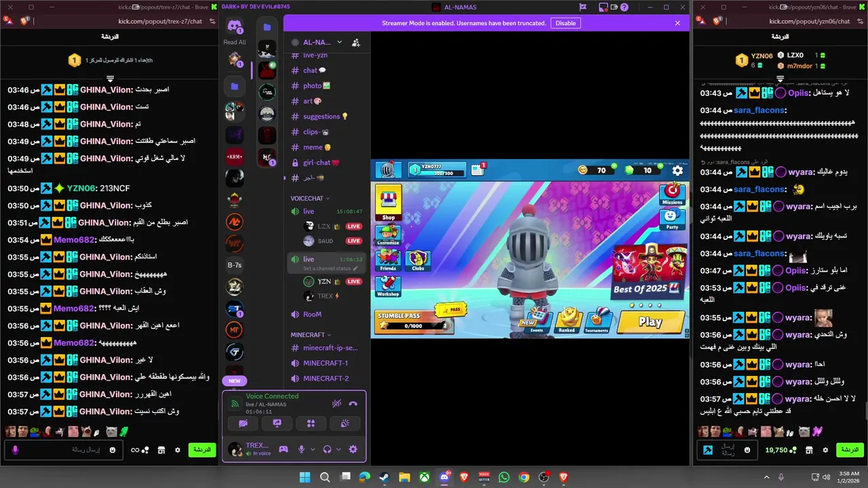This screenshot has height=488, width=868.
Task: Open the shop icon in trex-z7 chat
Action: [161, 449]
